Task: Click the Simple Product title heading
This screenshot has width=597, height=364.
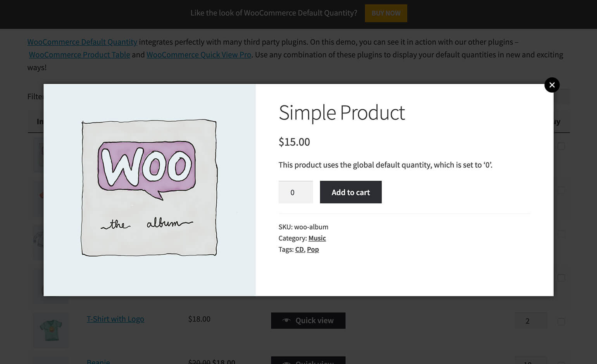Action: [342, 113]
